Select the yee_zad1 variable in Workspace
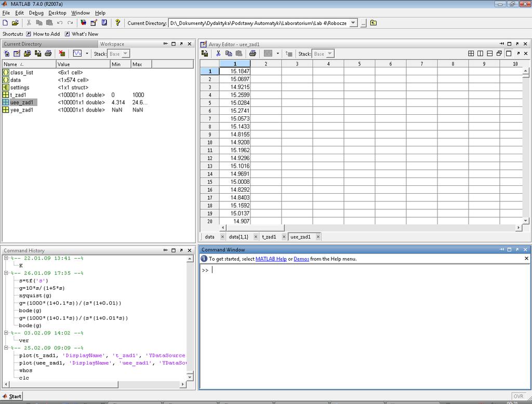This screenshot has width=532, height=404. click(x=22, y=110)
